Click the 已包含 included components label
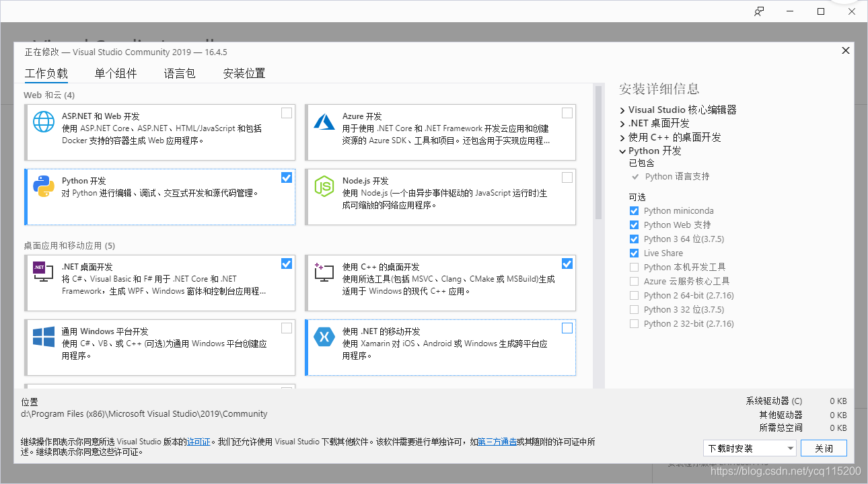Image resolution: width=868 pixels, height=484 pixels. [641, 163]
